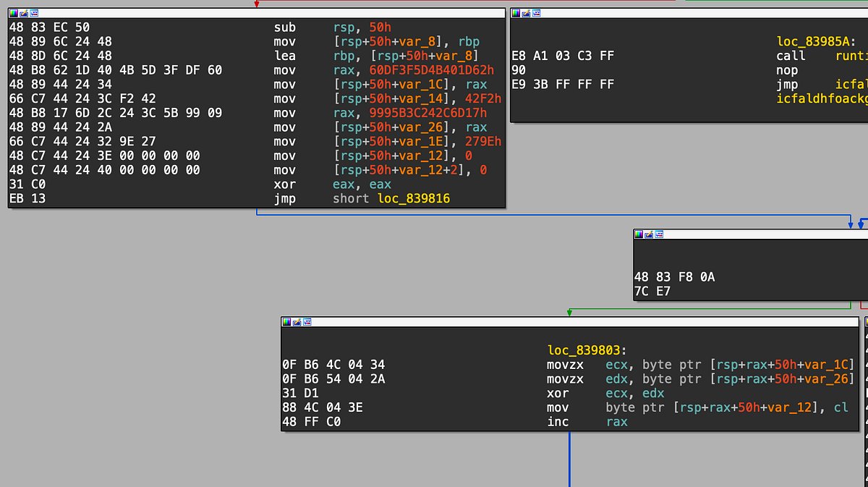Click the pencil icon on the loc_839803 node
868x487 pixels.
(x=297, y=321)
